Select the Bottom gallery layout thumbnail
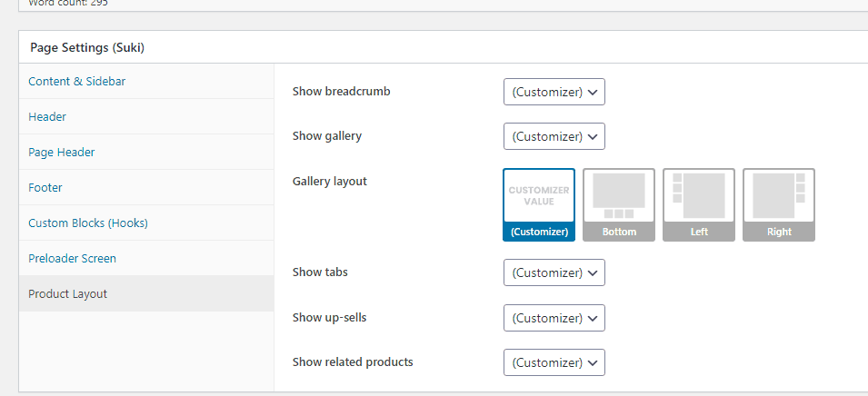The image size is (868, 396). (619, 204)
